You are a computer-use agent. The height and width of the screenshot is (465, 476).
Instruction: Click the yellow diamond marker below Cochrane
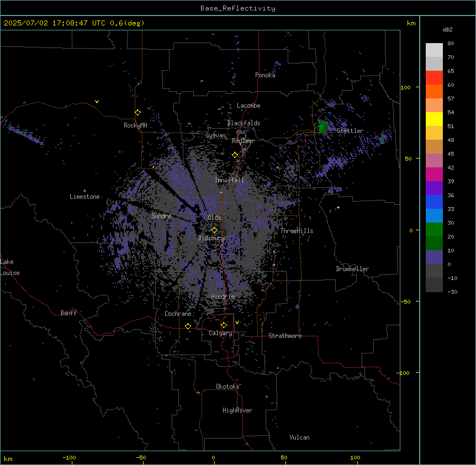[188, 326]
